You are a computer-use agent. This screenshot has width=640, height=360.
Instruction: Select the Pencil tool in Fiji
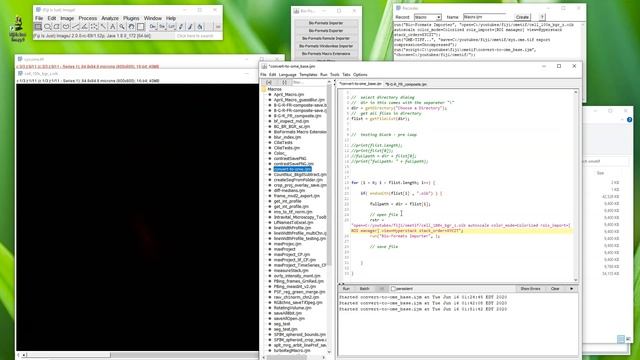pyautogui.click(x=181, y=27)
